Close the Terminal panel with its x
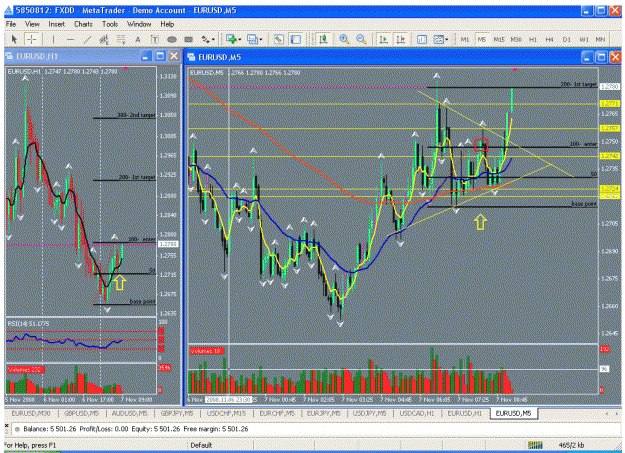This screenshot has width=625, height=453. [6, 426]
